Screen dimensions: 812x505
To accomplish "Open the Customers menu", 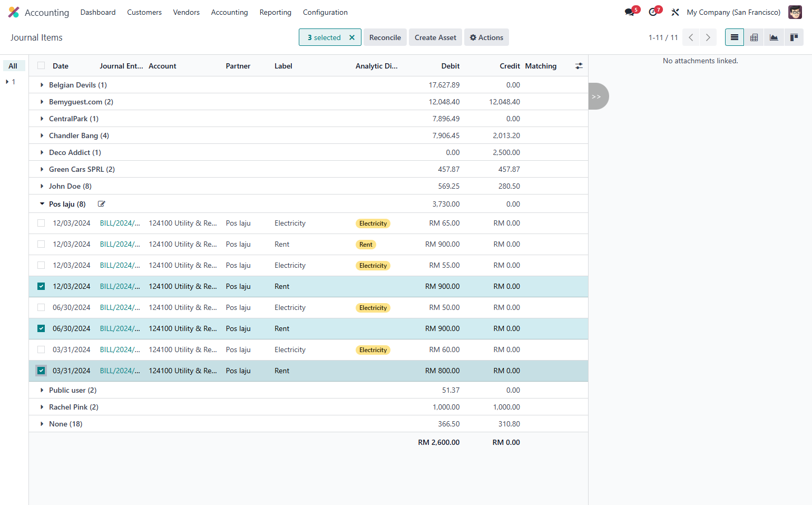I will tap(144, 12).
